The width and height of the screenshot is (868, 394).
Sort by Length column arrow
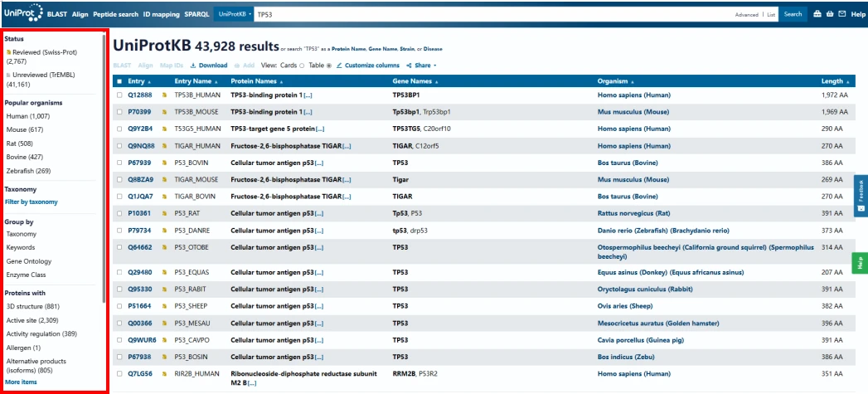[x=849, y=81]
